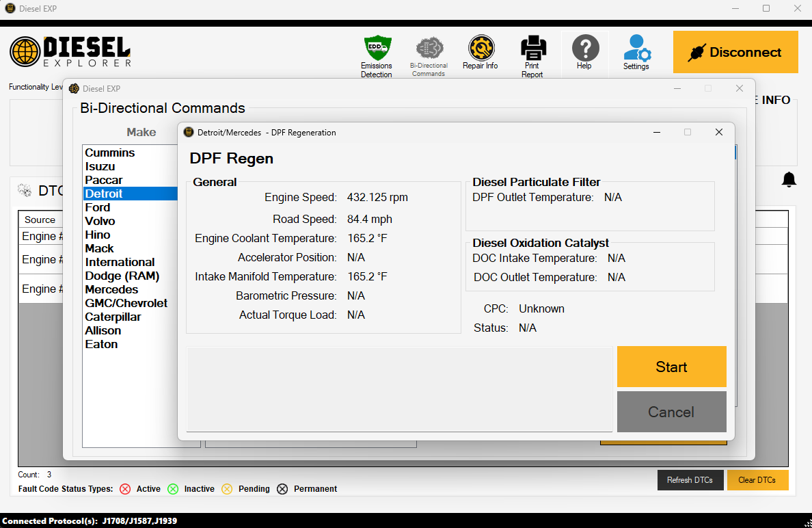
Task: Open the Help icon
Action: 584,52
